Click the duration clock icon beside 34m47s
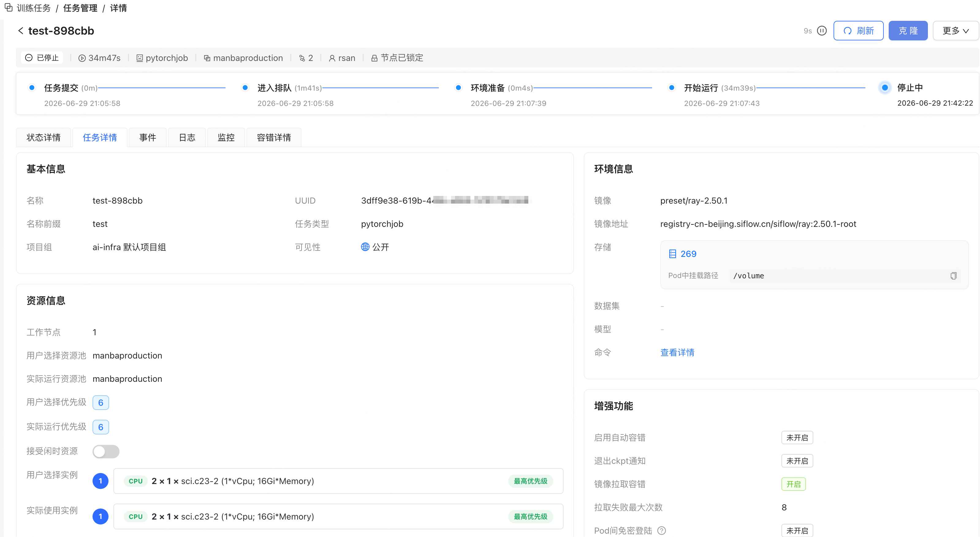Image resolution: width=980 pixels, height=537 pixels. (82, 58)
